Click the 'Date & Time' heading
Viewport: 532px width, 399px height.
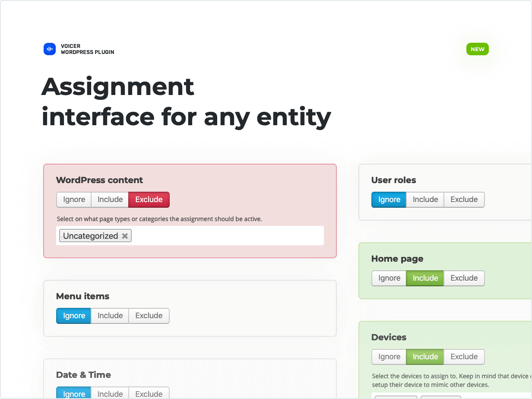(x=84, y=375)
